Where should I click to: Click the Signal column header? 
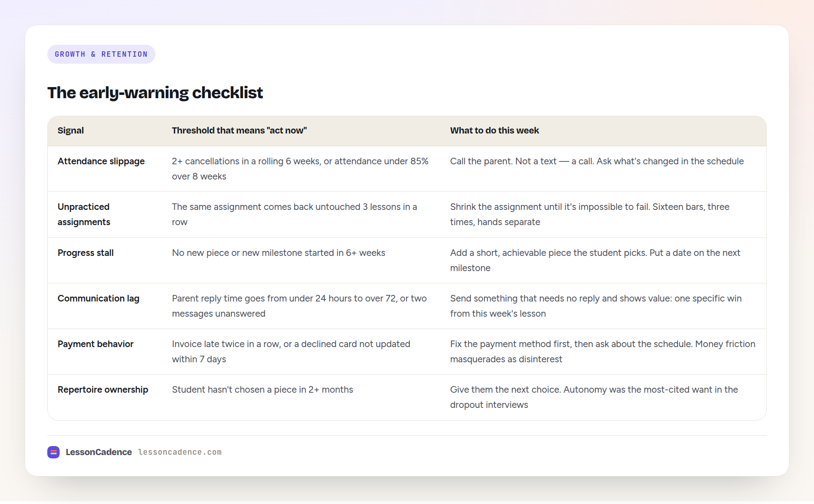coord(71,131)
